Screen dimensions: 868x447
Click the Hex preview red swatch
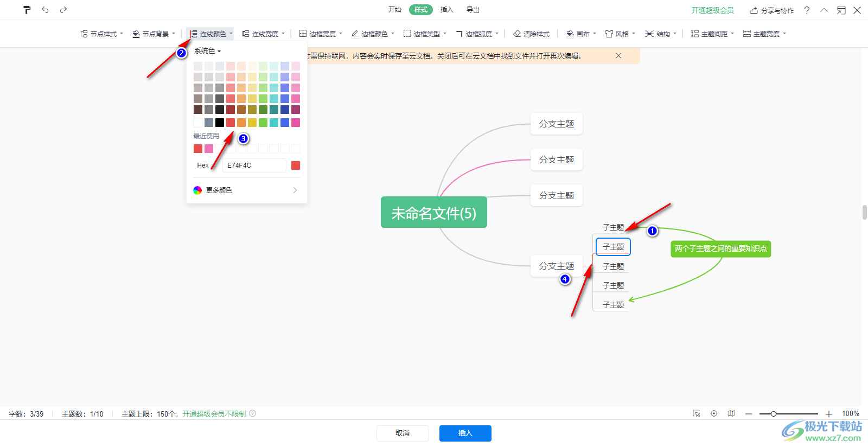296,165
